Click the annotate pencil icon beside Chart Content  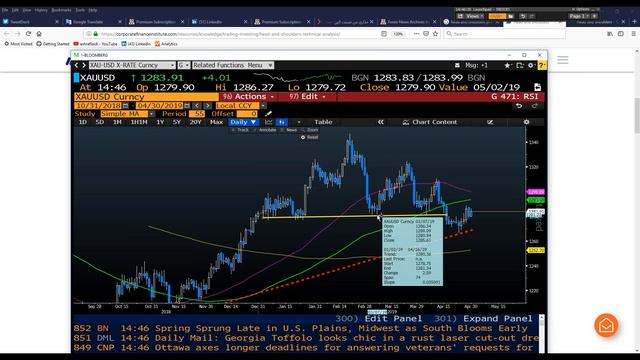490,122
